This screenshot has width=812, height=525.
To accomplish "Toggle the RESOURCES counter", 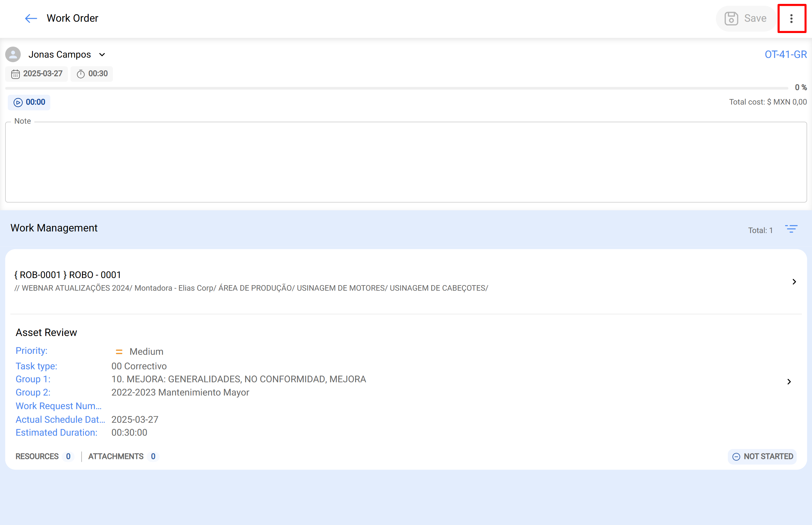I will click(x=68, y=456).
